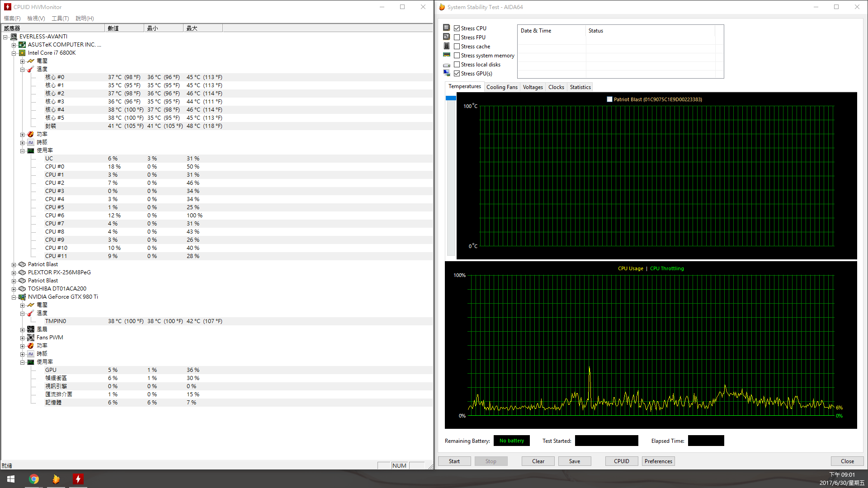Collapse the EVERLESS-AVANTI root node
The image size is (868, 488).
[x=5, y=37]
